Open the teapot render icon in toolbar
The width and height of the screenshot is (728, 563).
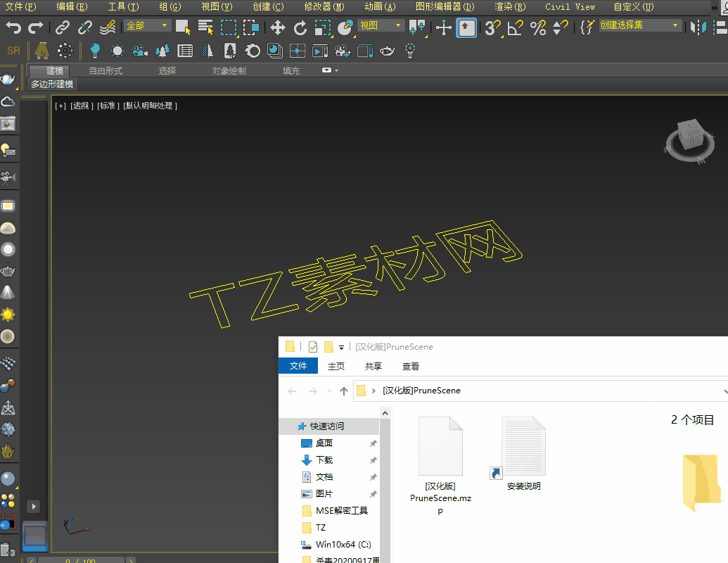tap(387, 51)
